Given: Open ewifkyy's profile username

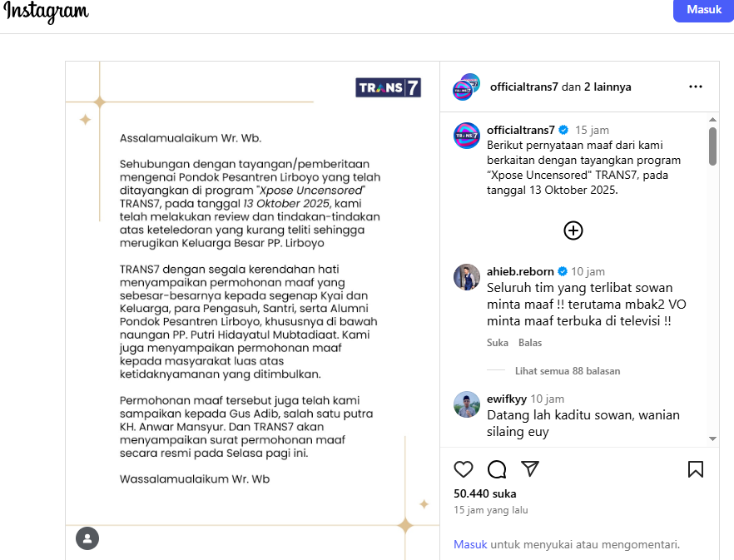Looking at the screenshot, I should coord(507,399).
